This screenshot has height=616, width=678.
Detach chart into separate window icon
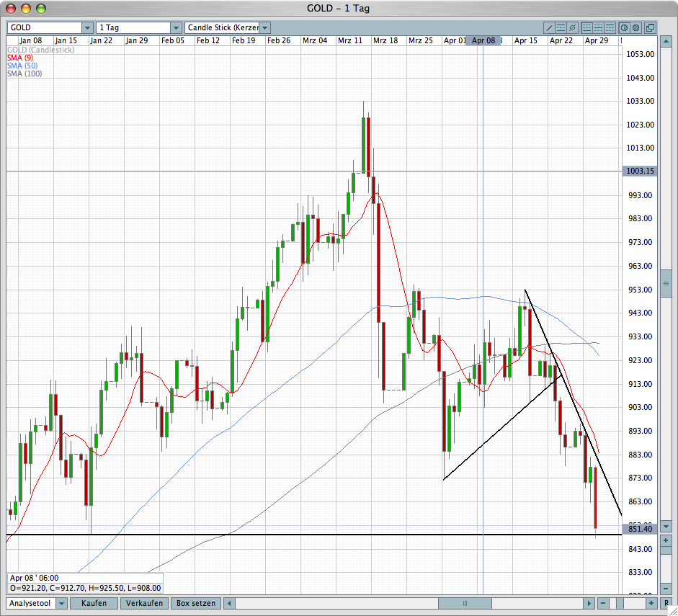pyautogui.click(x=650, y=28)
